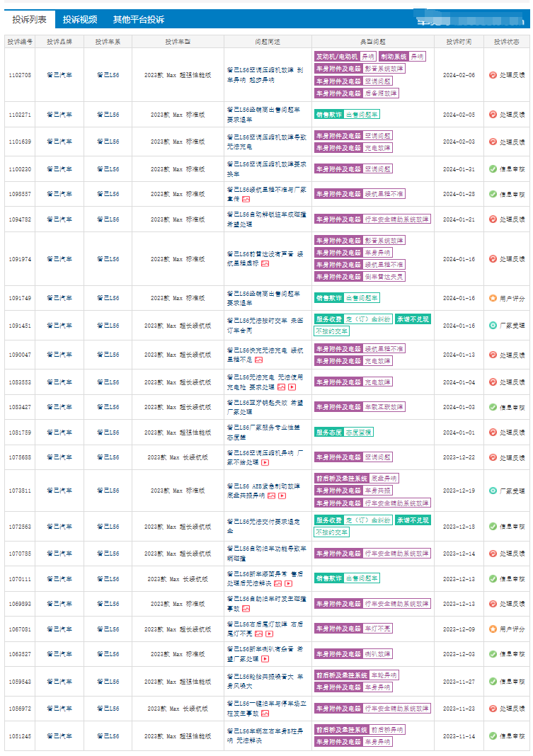Open picture icon in complaint 1090047 row
Screen dimensions: 533x756
pos(259,360)
